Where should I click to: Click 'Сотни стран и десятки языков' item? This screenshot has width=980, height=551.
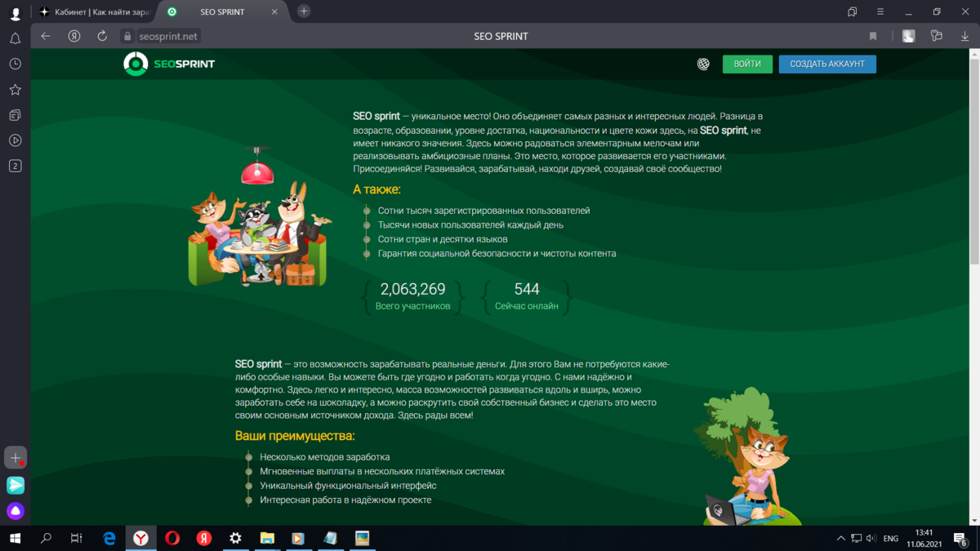(443, 239)
